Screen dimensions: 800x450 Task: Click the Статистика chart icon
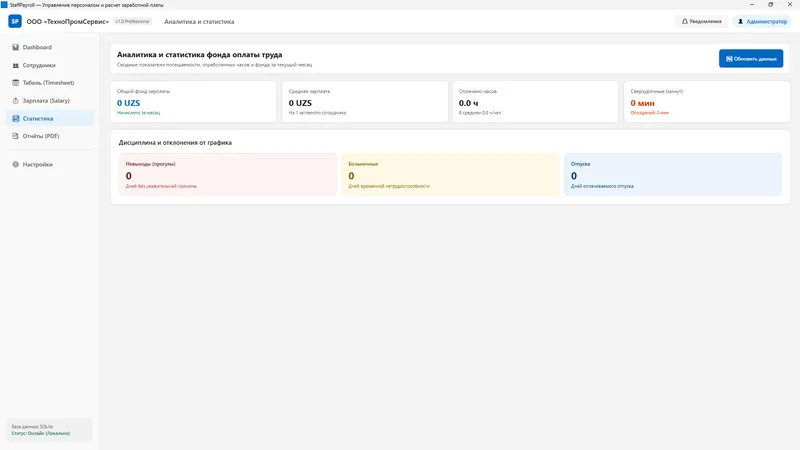point(15,118)
